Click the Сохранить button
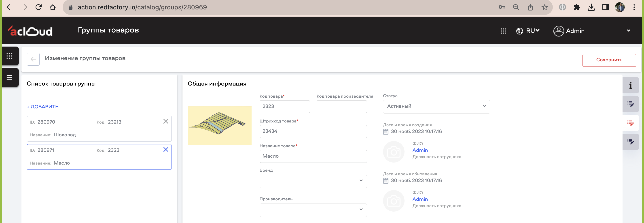644x223 pixels. [609, 60]
